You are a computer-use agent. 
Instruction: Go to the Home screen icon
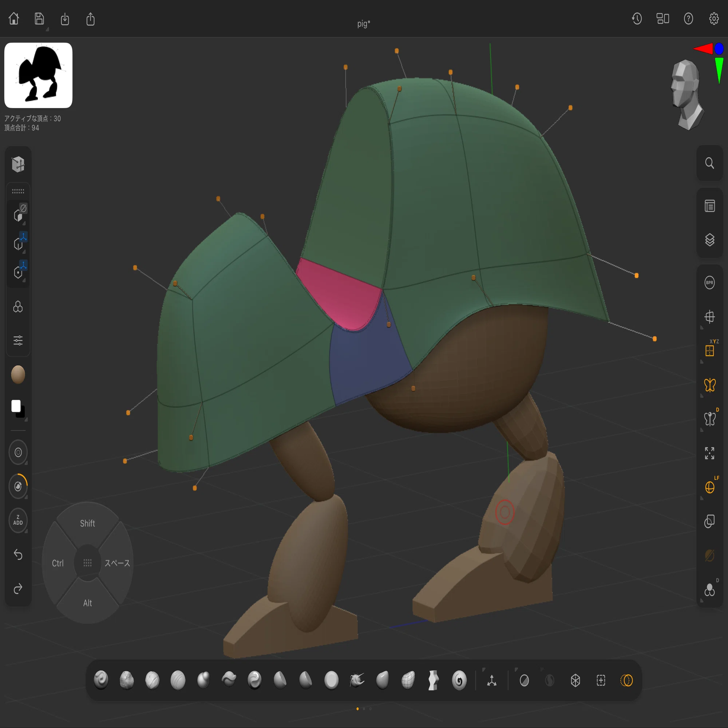[x=14, y=19]
